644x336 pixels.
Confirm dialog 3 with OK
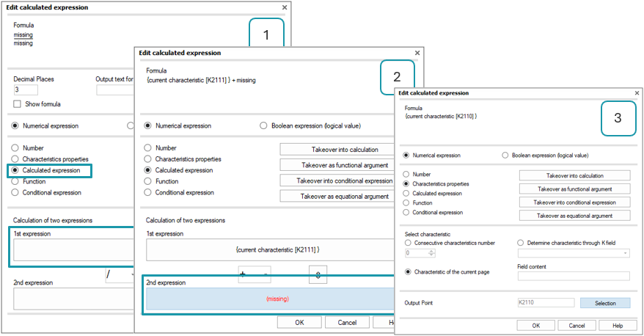tap(536, 325)
